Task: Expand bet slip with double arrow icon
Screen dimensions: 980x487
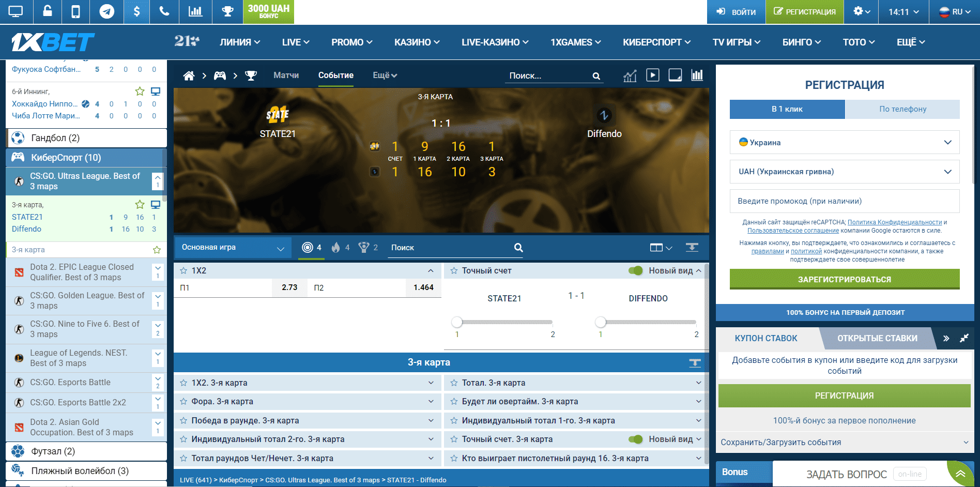Action: pyautogui.click(x=946, y=338)
